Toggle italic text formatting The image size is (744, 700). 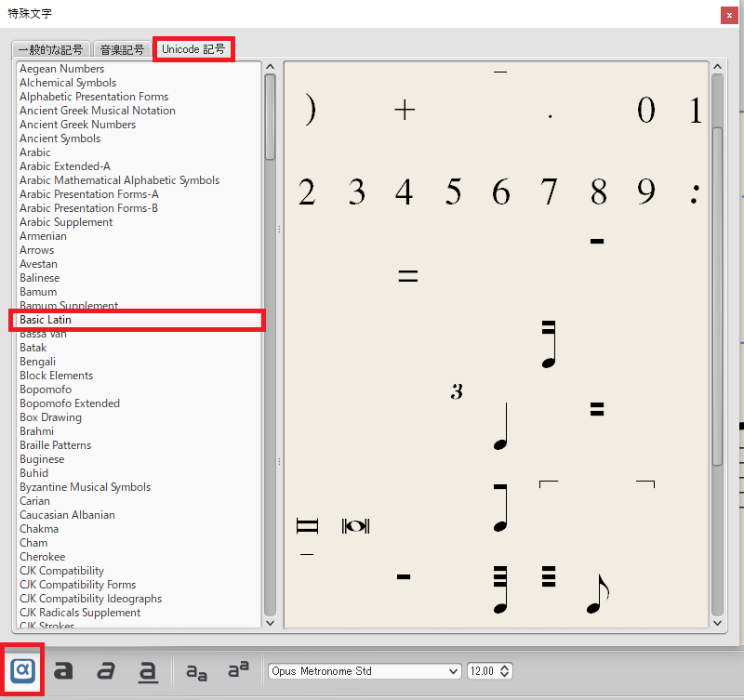click(x=105, y=670)
